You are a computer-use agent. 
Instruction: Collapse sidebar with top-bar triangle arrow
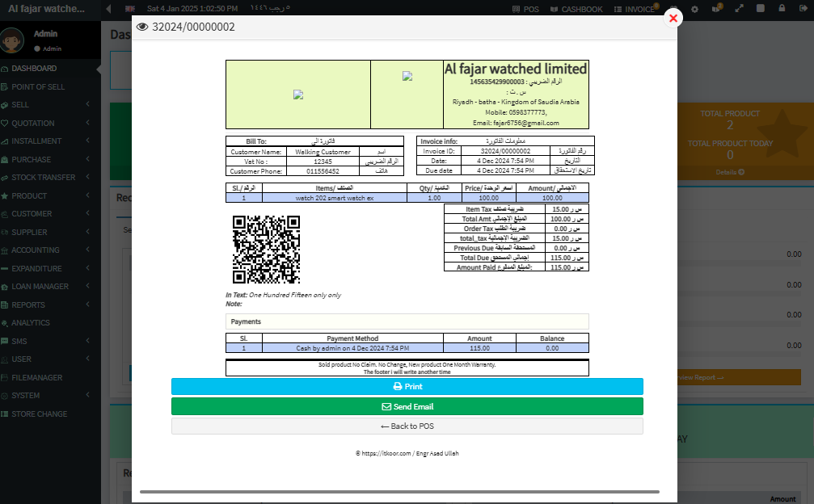[x=108, y=9]
